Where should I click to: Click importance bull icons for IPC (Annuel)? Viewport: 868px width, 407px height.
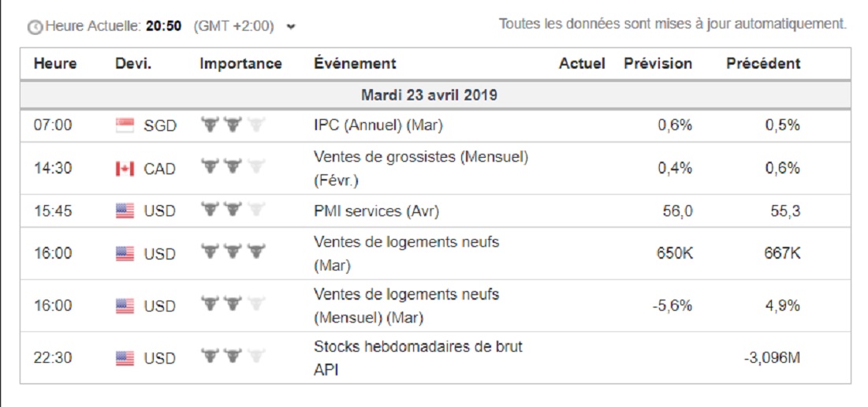click(233, 124)
